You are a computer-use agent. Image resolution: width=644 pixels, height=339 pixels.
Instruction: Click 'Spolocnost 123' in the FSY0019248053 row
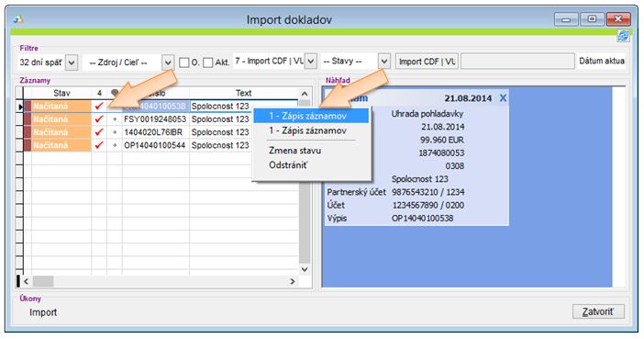click(x=220, y=119)
